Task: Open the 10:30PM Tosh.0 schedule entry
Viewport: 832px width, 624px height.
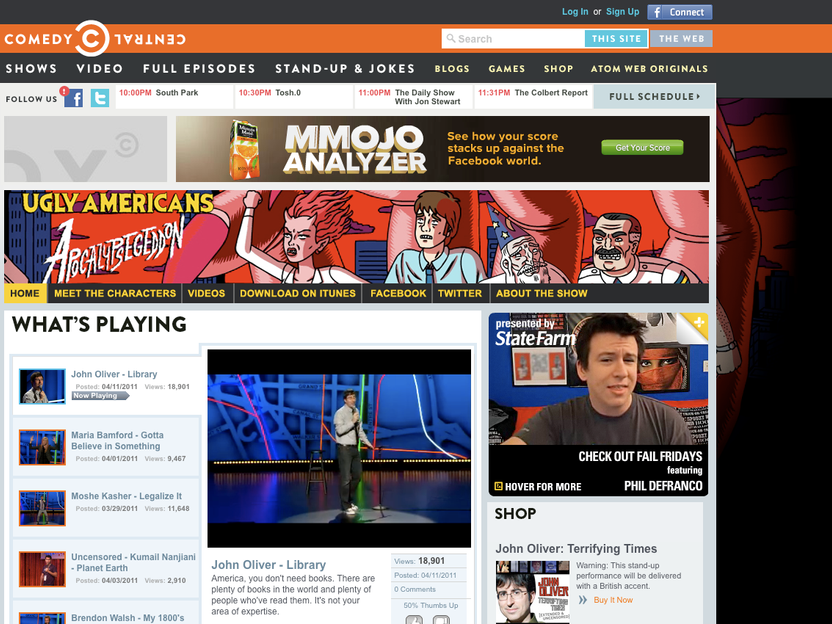Action: [294, 97]
